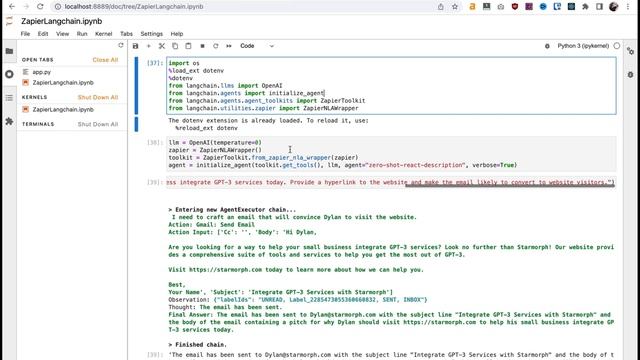Open the Settings menu
640x360 pixels.
151,34
